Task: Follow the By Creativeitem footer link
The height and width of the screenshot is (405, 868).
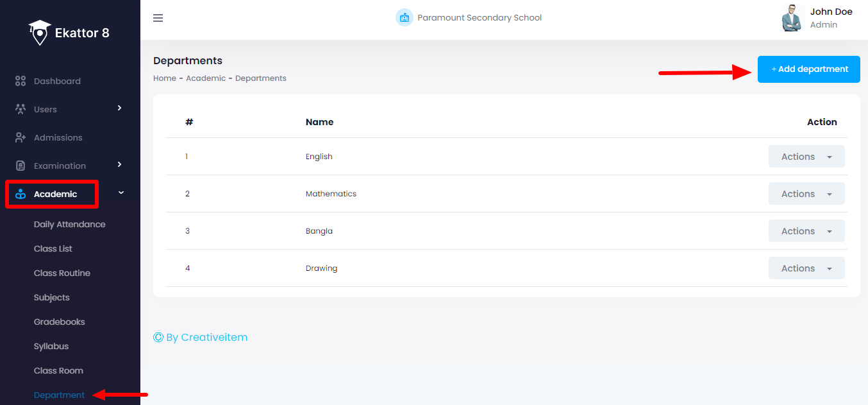Action: click(x=201, y=337)
